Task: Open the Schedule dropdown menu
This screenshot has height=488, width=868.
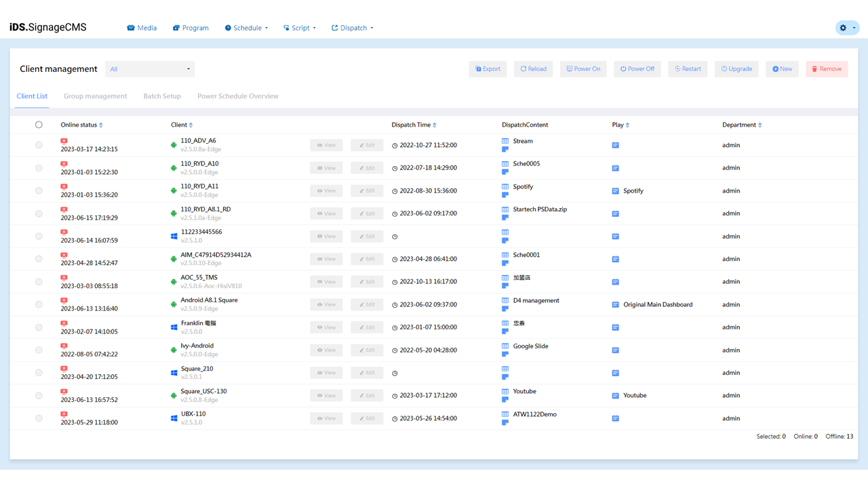Action: 247,28
